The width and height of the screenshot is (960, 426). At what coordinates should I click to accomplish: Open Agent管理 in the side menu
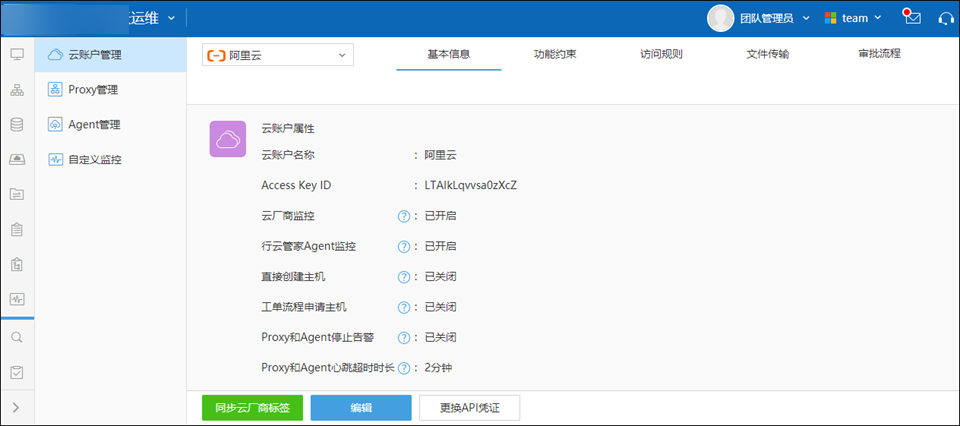(111, 125)
